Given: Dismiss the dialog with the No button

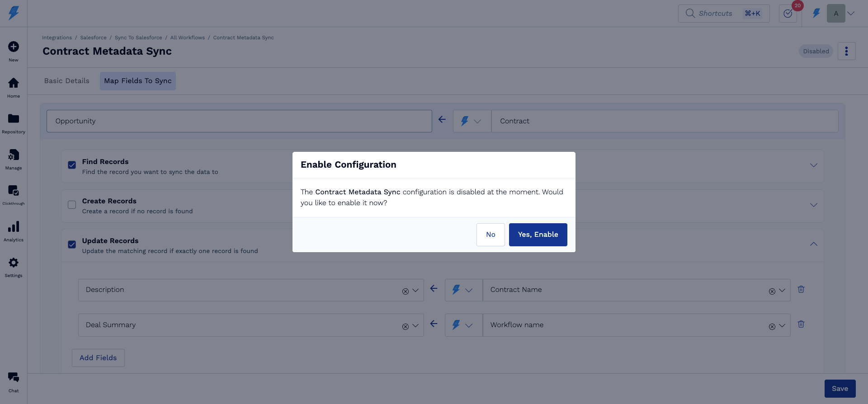Looking at the screenshot, I should point(491,235).
